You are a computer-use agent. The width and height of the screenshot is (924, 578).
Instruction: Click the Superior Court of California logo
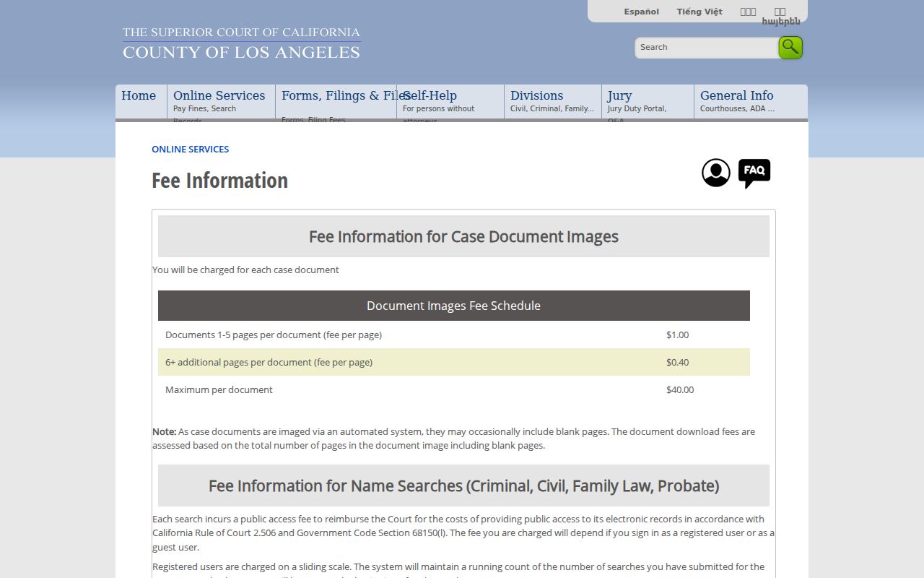241,43
